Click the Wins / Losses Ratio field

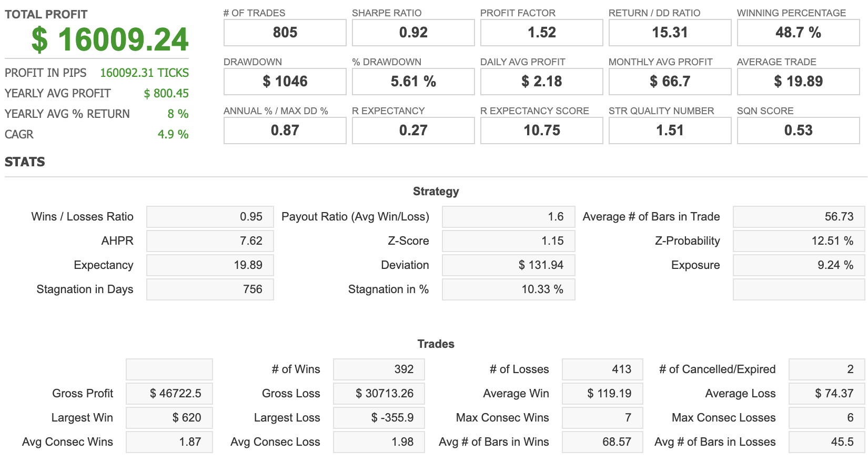210,217
